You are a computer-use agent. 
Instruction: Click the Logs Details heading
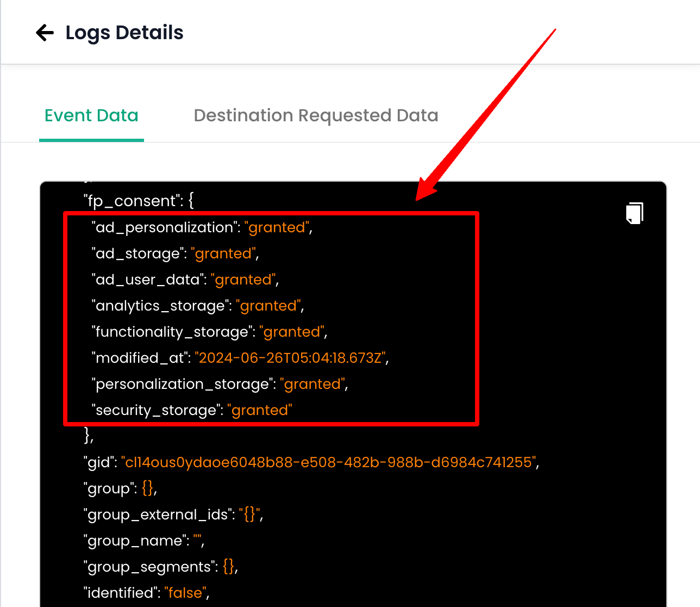[124, 33]
